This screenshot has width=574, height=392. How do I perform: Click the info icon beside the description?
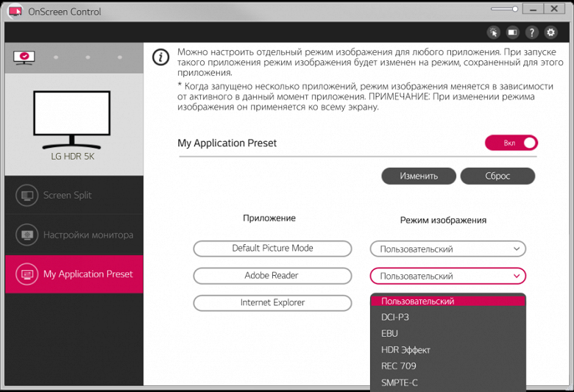tap(160, 57)
